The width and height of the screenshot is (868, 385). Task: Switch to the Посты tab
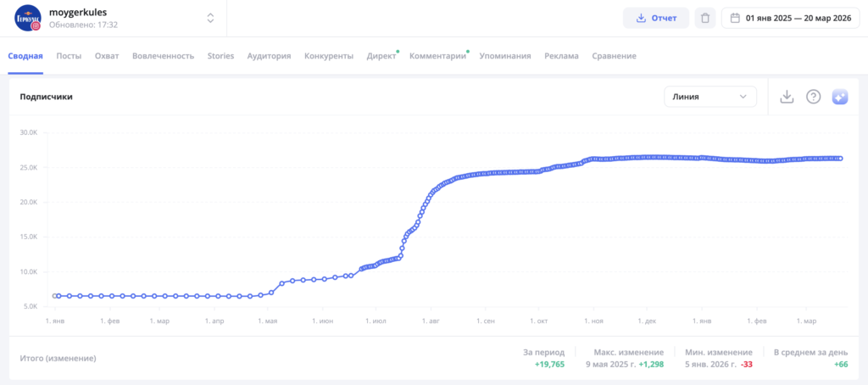pos(69,56)
